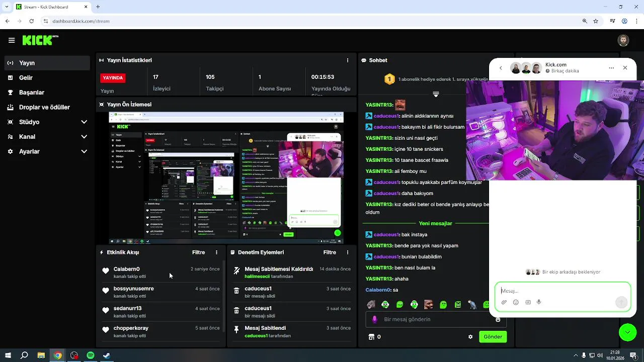
Task: Click the purple microphone icon in chat input
Action: (374, 319)
